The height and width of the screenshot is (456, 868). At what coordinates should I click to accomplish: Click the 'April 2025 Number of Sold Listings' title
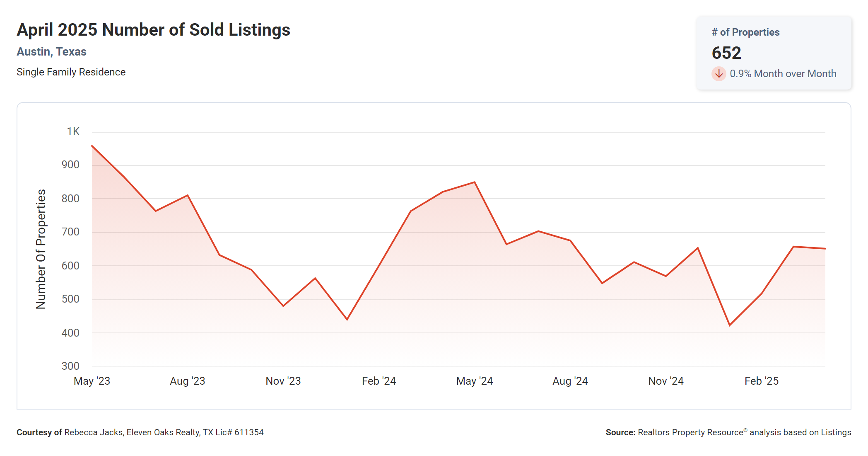click(x=153, y=30)
